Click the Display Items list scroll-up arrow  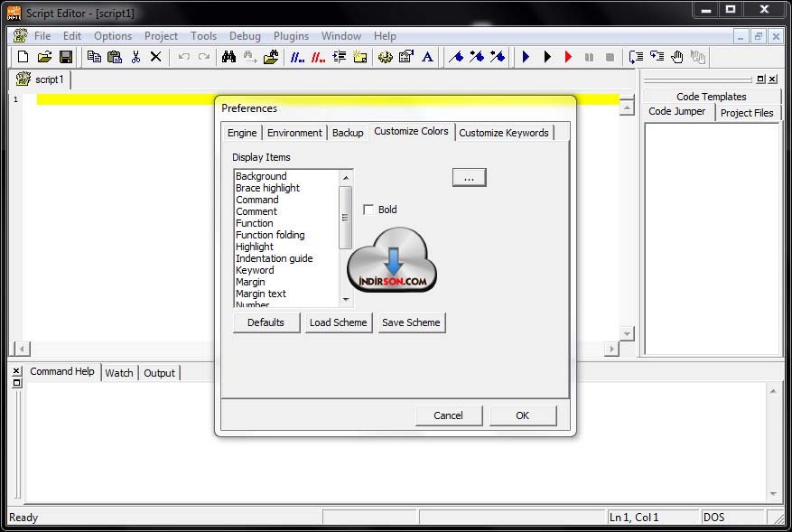(346, 177)
